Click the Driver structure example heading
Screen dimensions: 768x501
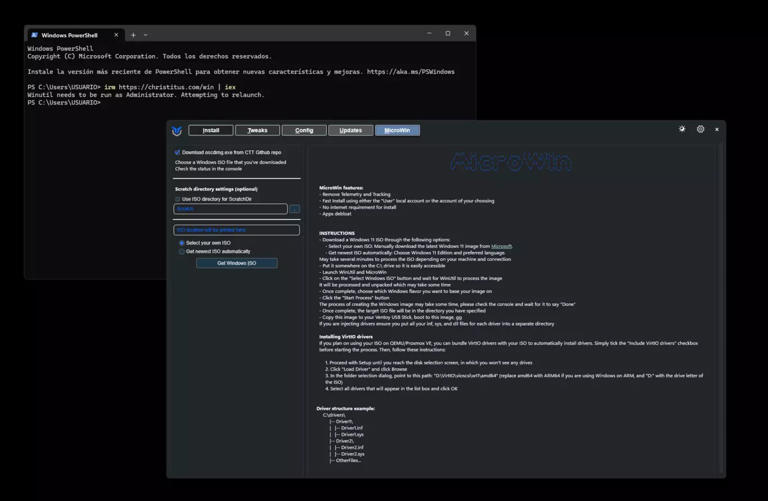point(345,408)
